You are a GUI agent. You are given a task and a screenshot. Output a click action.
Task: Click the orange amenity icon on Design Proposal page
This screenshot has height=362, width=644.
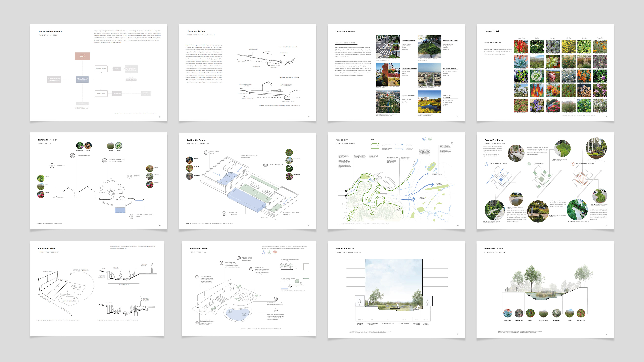275,252
